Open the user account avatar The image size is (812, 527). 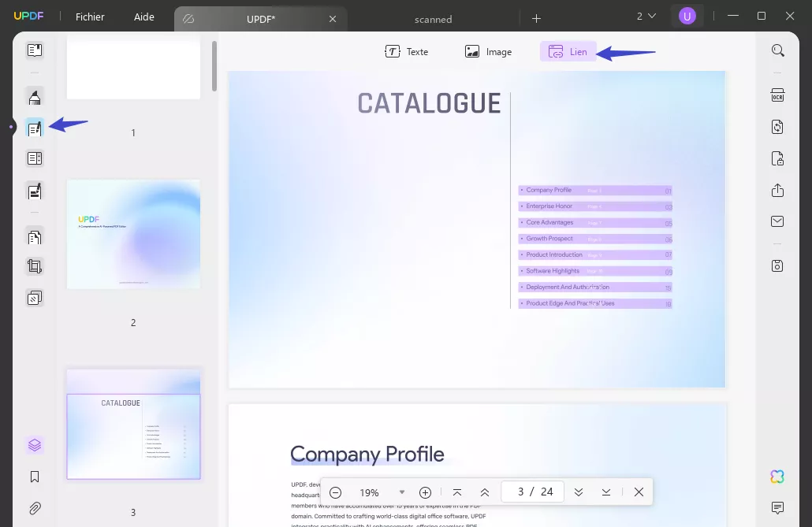click(x=687, y=17)
